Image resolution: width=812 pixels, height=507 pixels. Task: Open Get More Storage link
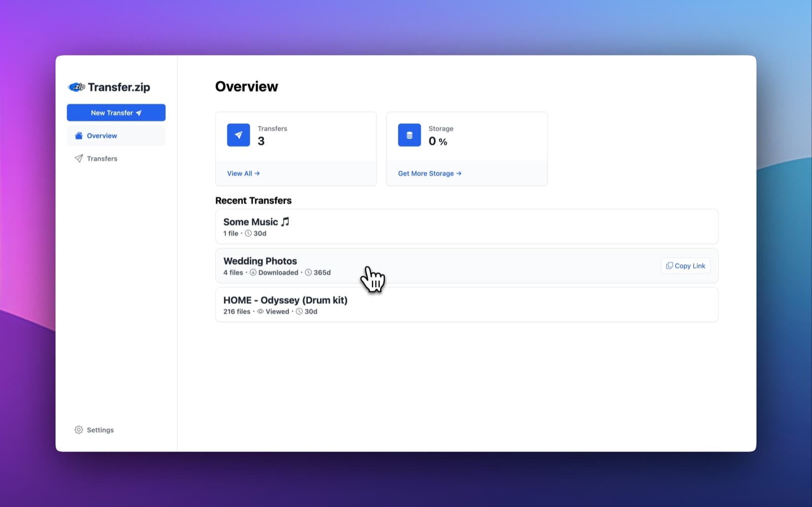430,174
